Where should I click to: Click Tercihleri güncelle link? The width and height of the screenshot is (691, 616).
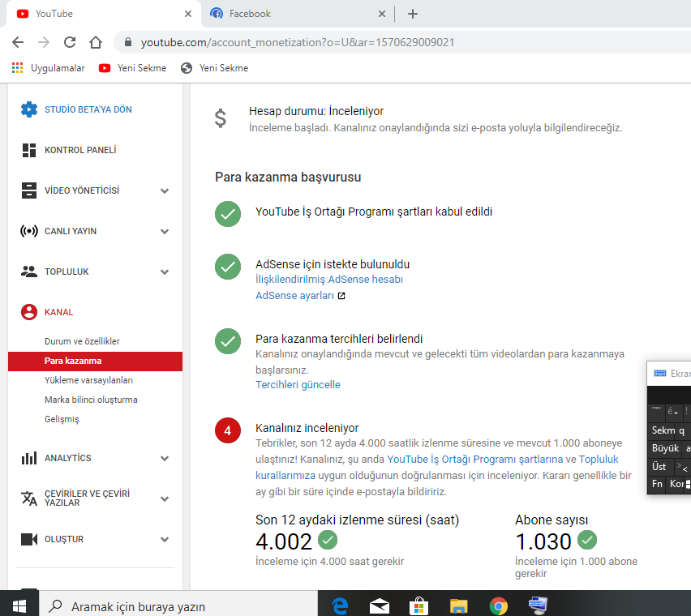tap(298, 385)
